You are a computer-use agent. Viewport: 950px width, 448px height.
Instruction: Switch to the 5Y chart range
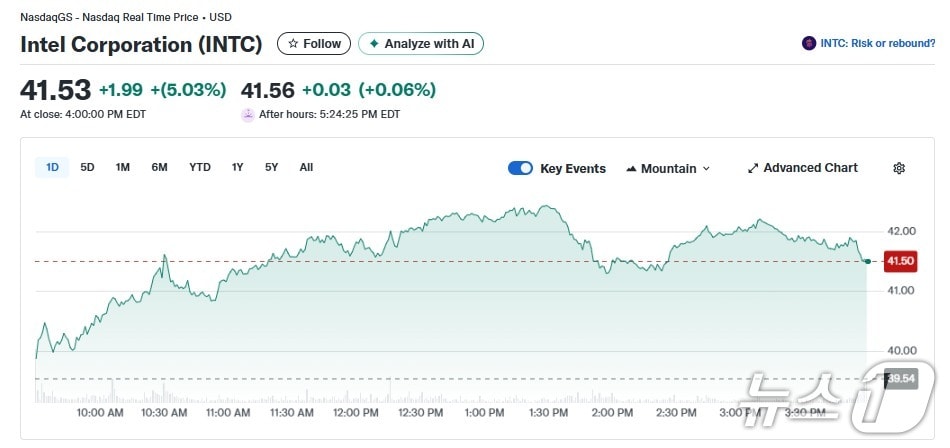pos(271,167)
